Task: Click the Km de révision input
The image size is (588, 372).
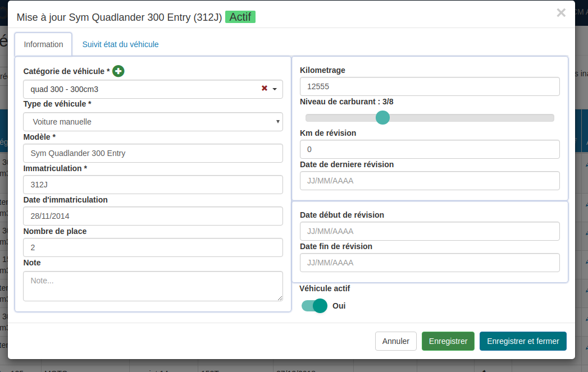Action: (x=429, y=149)
